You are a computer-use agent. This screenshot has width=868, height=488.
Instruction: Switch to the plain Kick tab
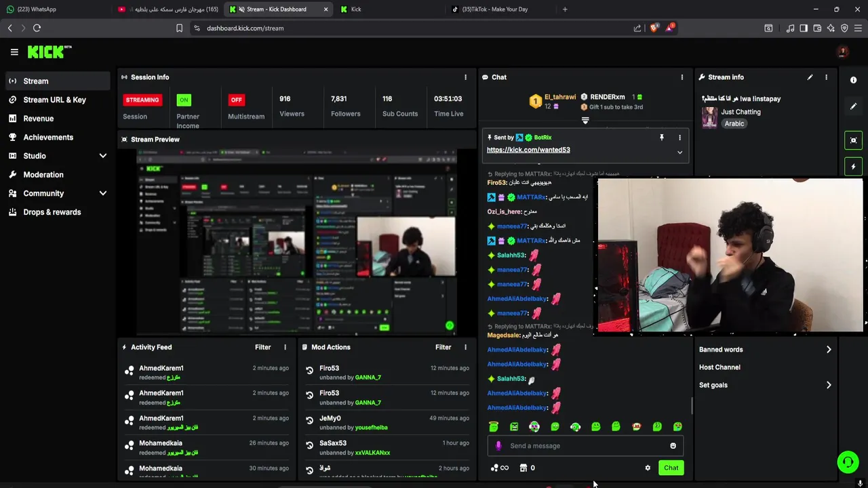coord(390,9)
